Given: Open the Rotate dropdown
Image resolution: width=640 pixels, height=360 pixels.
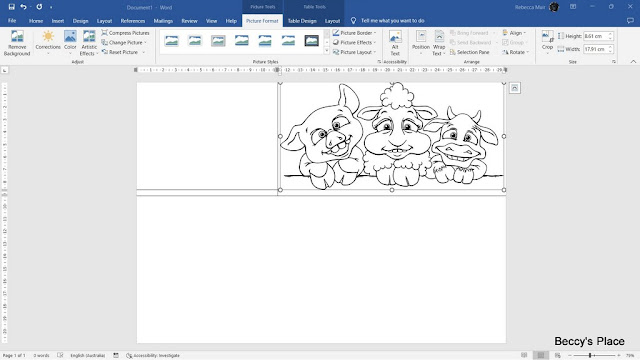Looking at the screenshot, I should 516,52.
